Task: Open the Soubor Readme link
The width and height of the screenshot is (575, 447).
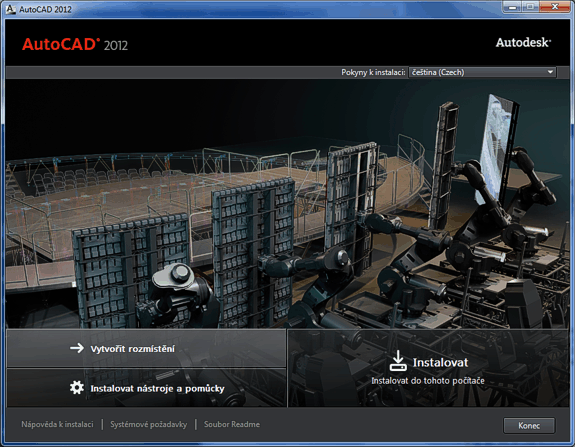Action: point(232,424)
